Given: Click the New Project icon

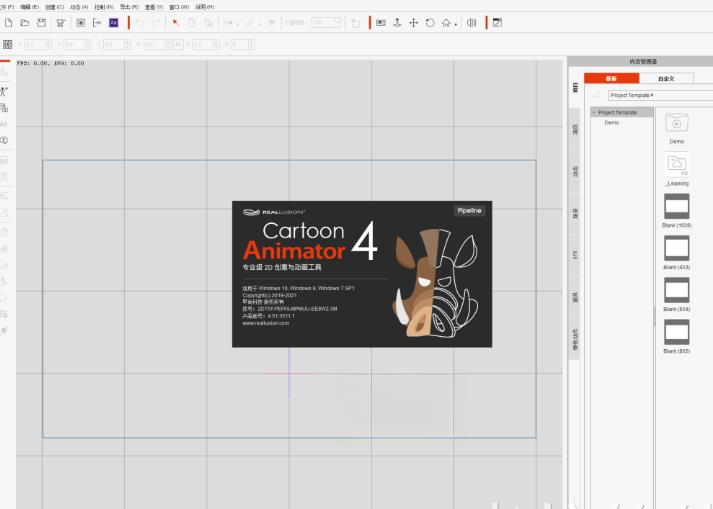Looking at the screenshot, I should click(x=8, y=22).
